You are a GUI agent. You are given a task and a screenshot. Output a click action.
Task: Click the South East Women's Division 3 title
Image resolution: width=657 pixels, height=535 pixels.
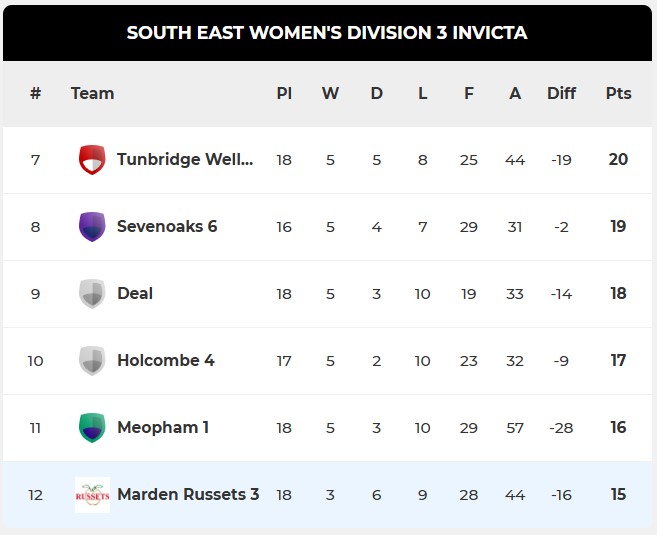(327, 33)
